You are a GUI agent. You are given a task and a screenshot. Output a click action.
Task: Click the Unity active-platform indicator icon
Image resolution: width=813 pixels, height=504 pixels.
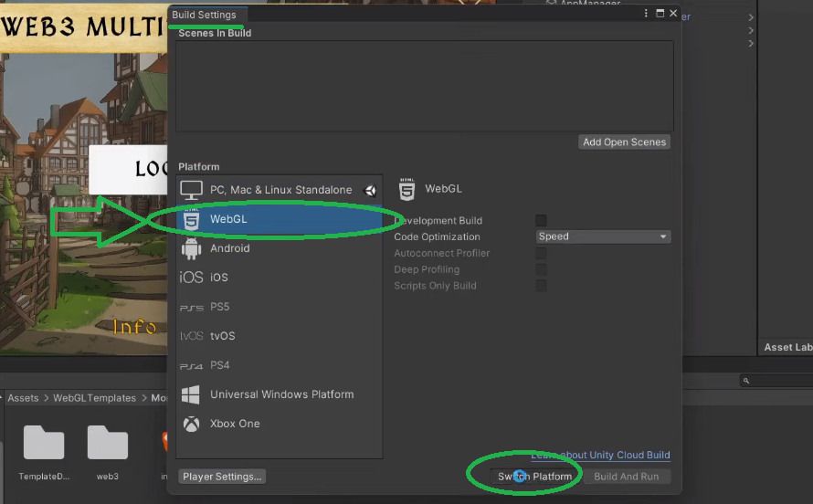[x=370, y=191]
